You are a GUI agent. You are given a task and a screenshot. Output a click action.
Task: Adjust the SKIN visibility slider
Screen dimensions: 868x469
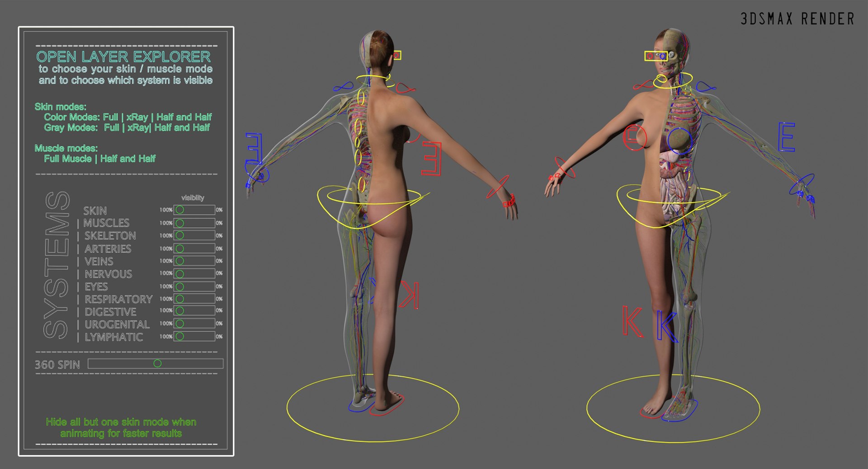[x=194, y=210]
